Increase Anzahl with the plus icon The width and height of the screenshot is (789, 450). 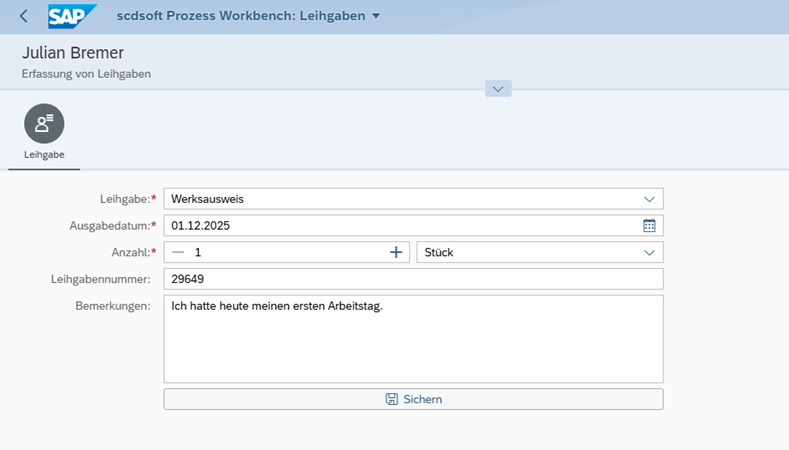(x=396, y=253)
